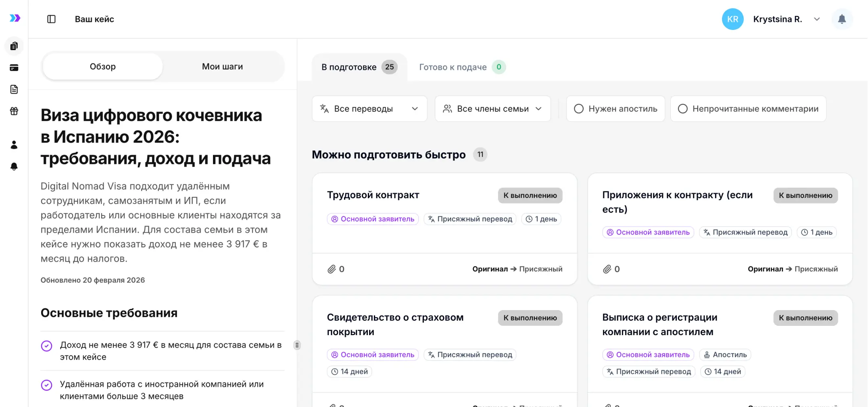Click К выполнению status on Приложения к контракту

805,195
